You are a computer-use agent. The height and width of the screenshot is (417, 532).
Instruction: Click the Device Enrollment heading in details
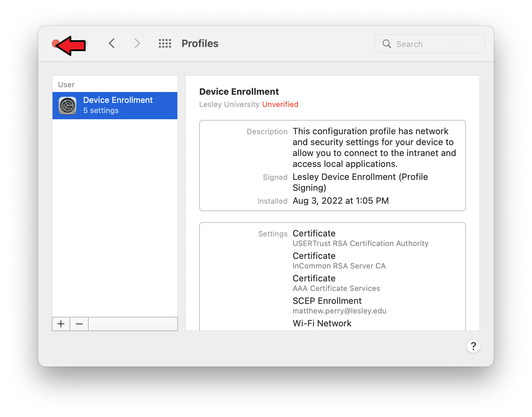pos(239,92)
